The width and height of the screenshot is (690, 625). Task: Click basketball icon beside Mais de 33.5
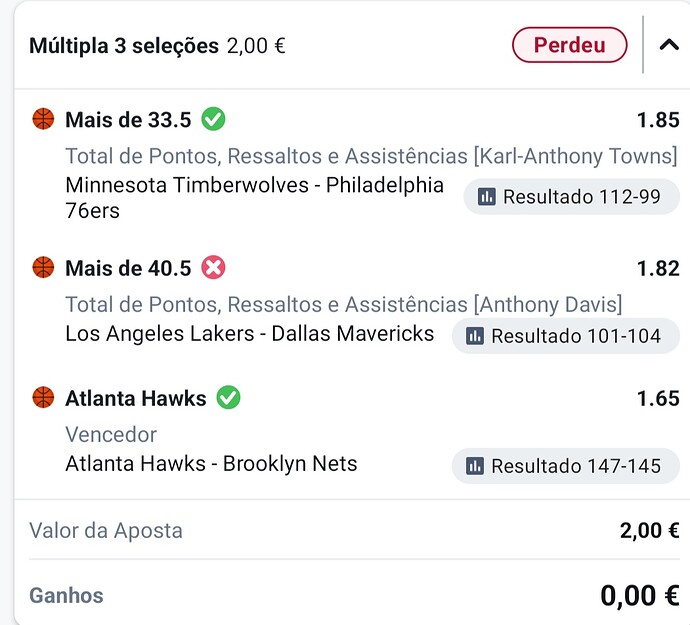coord(43,119)
